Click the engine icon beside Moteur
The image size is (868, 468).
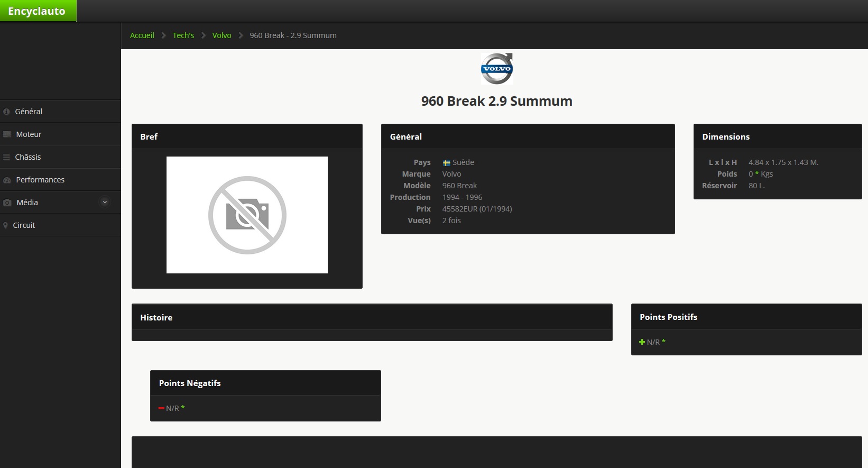[7, 134]
